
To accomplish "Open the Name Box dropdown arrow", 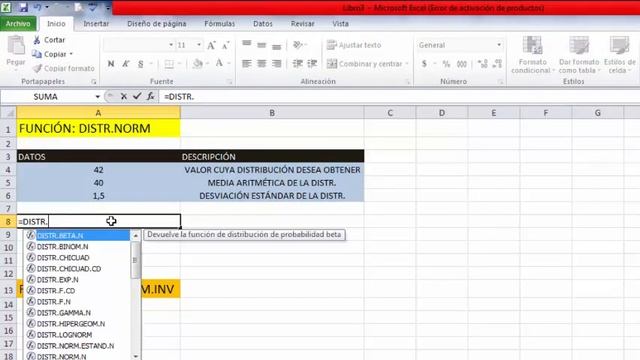I will coord(98,97).
